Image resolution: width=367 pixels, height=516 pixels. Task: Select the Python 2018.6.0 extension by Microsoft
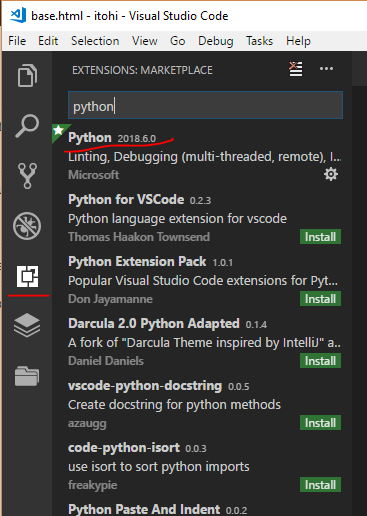click(x=203, y=155)
